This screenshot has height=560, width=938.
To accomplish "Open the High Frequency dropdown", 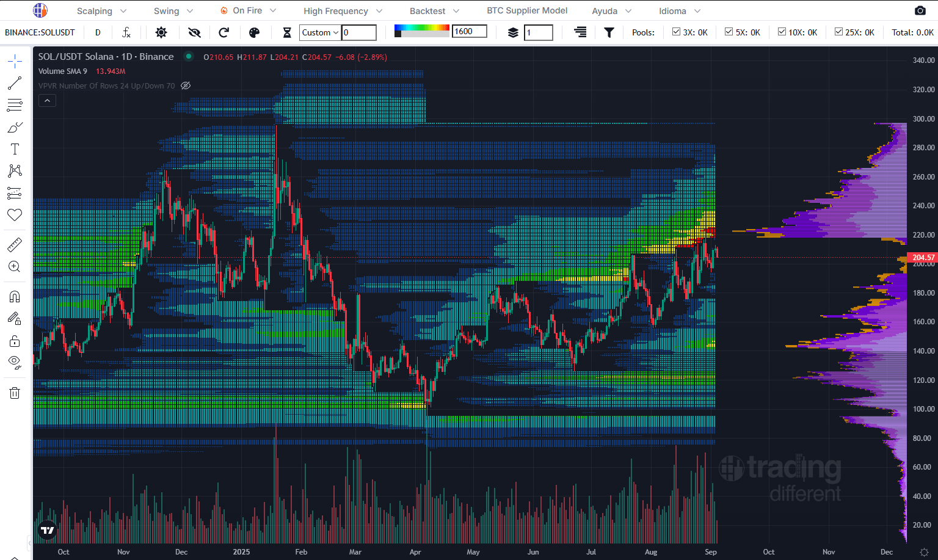I will point(343,11).
